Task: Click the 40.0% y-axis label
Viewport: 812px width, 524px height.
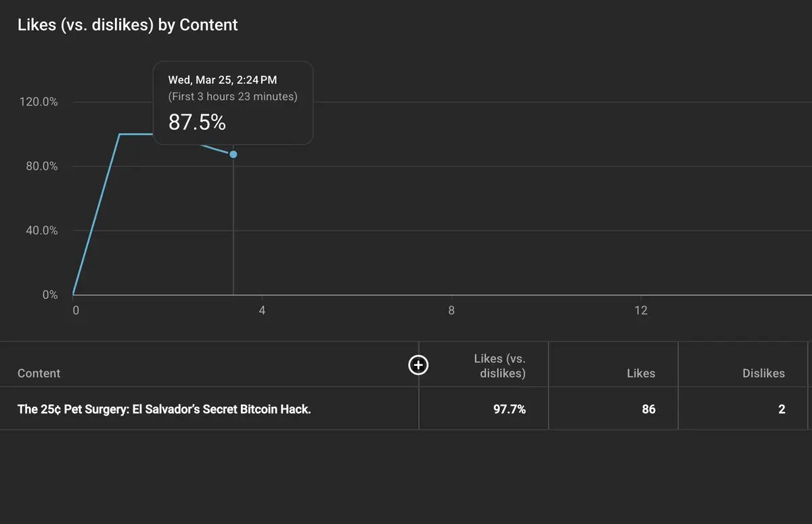Action: tap(42, 231)
